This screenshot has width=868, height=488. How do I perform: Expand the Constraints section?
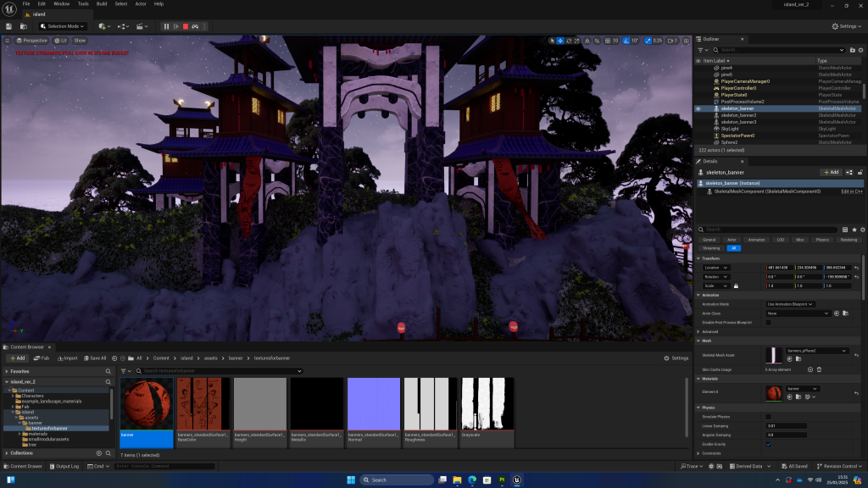699,453
